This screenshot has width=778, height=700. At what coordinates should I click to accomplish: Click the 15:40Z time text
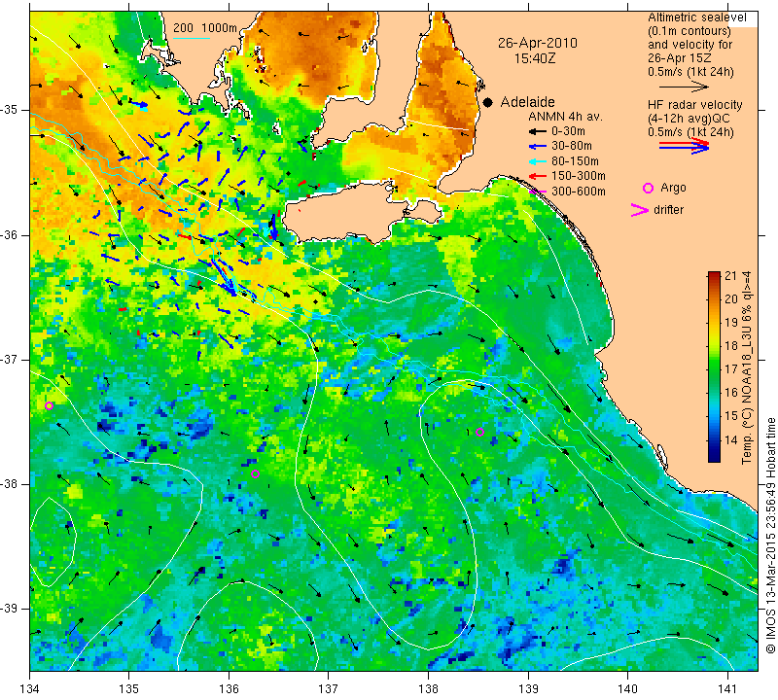(535, 58)
